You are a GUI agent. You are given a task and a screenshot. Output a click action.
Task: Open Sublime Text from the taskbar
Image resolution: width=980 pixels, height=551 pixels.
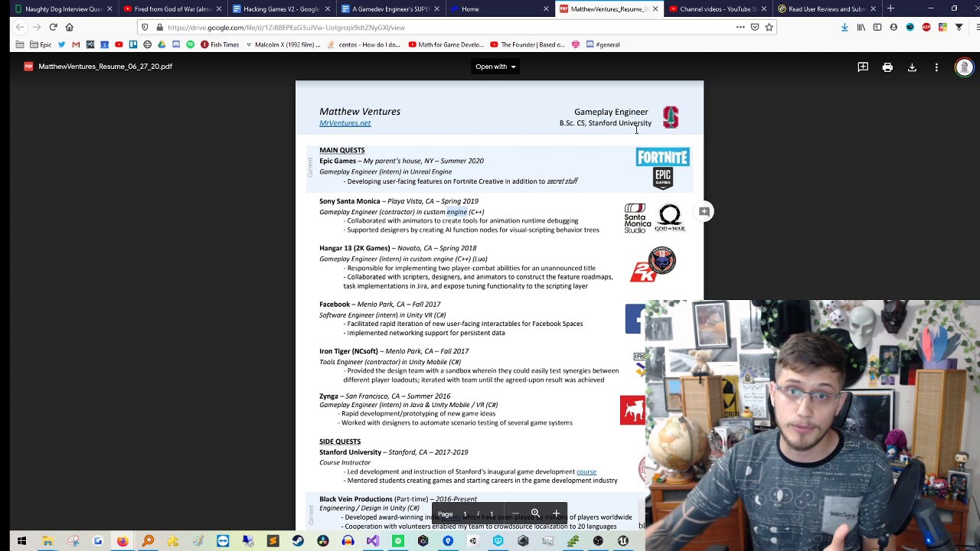[x=273, y=541]
